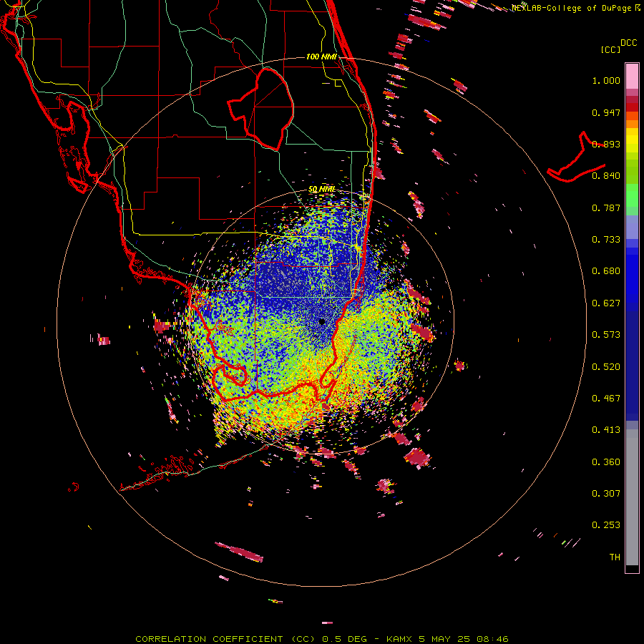Click the black radar site dot at center
The image size is (644, 644).
(322, 321)
